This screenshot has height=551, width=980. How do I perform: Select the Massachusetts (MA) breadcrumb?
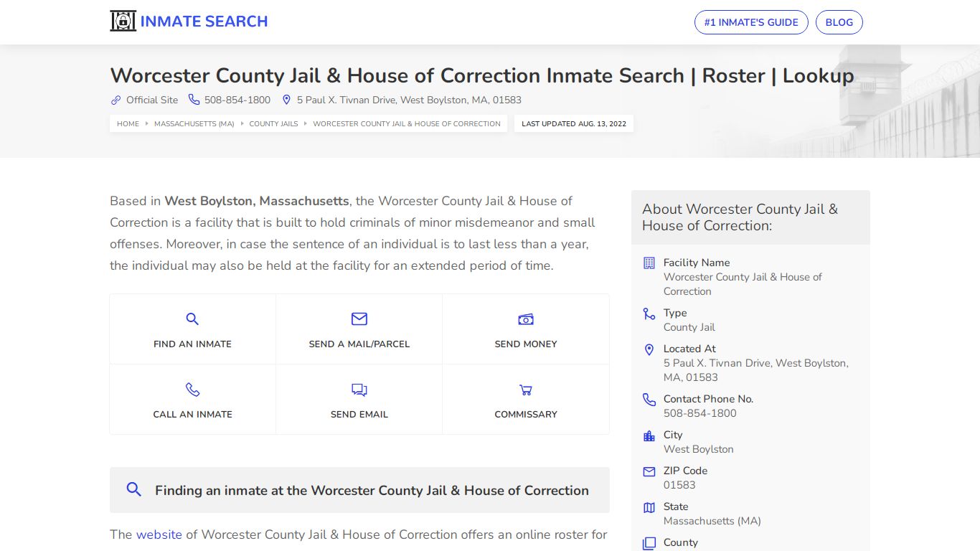(x=194, y=123)
